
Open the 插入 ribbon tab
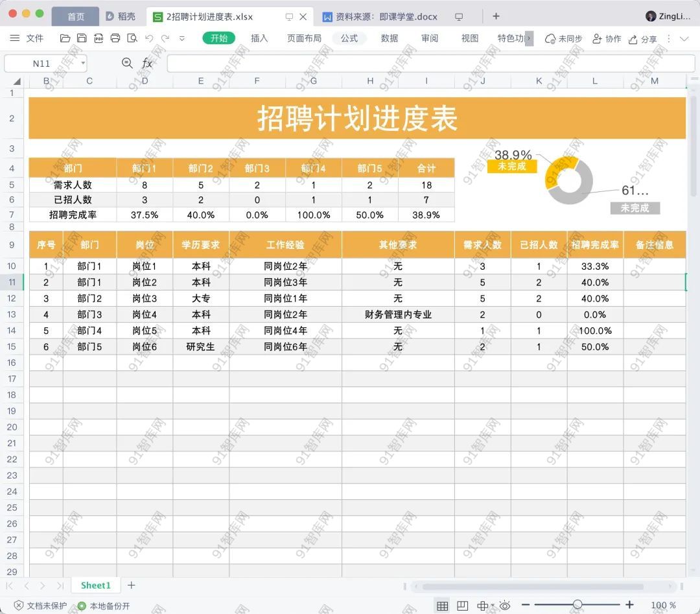coord(259,38)
